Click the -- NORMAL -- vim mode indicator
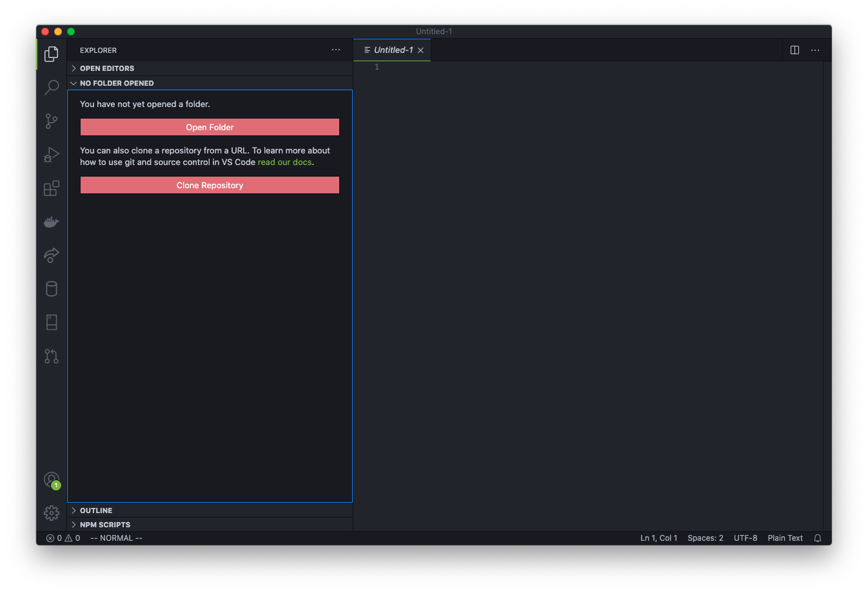Image resolution: width=868 pixels, height=593 pixels. (x=117, y=538)
